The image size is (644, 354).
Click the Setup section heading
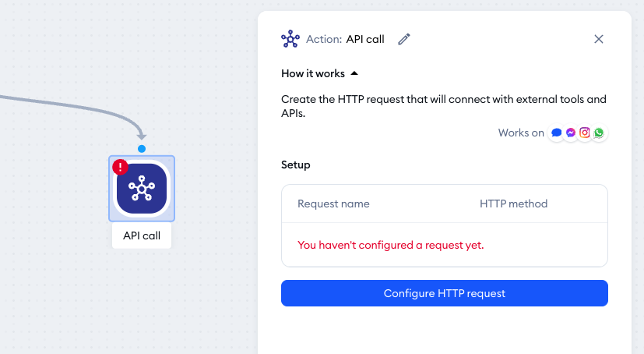click(296, 165)
